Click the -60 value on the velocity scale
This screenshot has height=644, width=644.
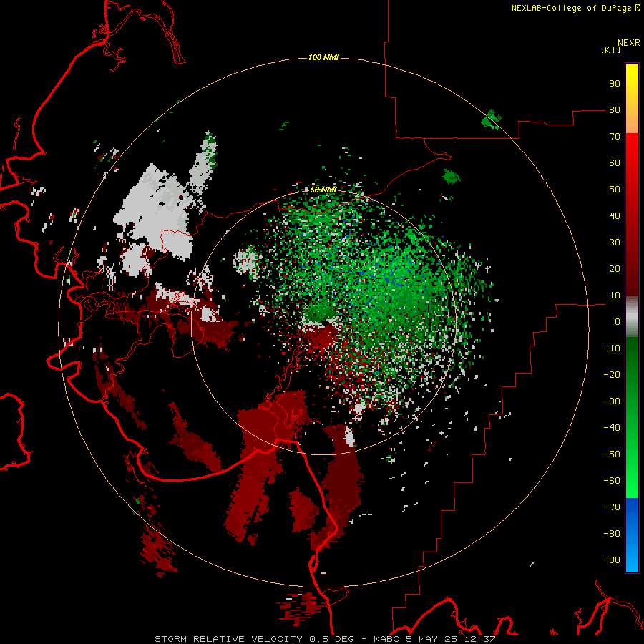612,481
